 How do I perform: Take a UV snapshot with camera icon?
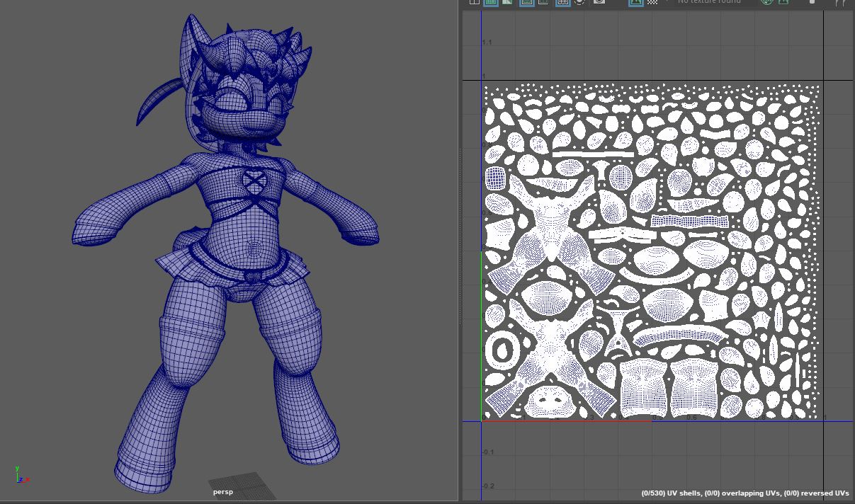599,2
